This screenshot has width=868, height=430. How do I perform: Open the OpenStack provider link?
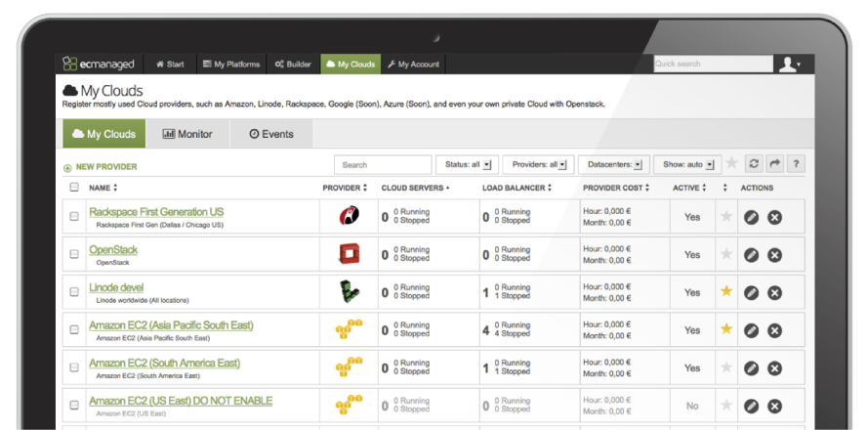click(113, 250)
